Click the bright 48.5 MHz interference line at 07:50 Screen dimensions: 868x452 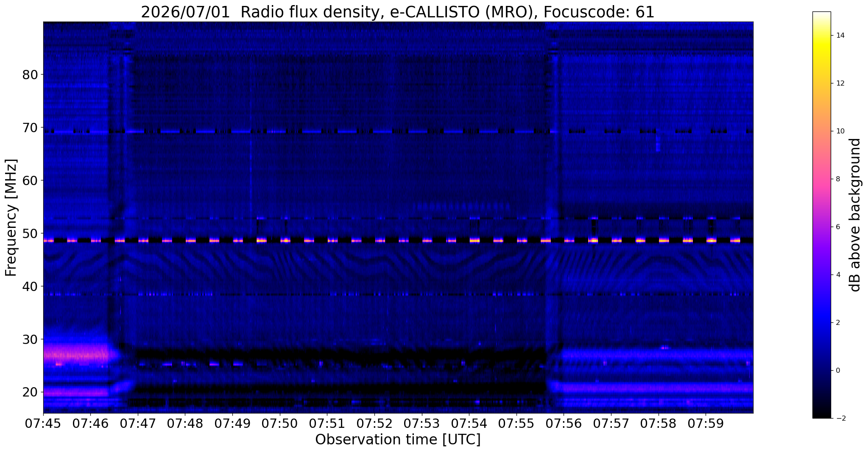click(285, 240)
